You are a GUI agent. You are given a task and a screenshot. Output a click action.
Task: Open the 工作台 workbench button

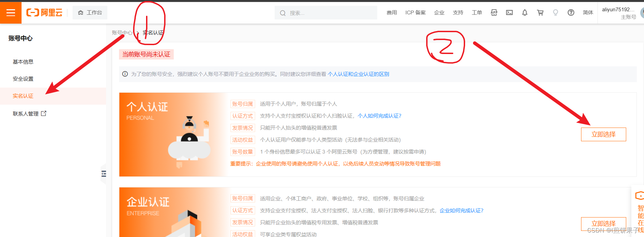90,13
